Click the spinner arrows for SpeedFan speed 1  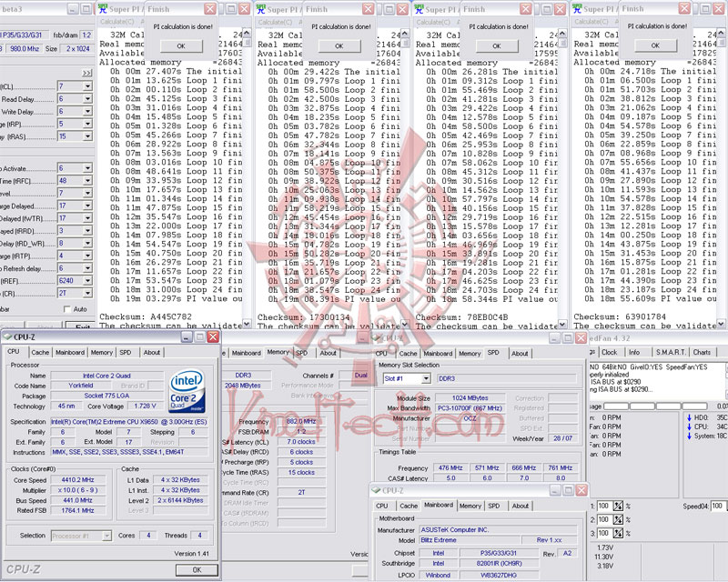(618, 506)
